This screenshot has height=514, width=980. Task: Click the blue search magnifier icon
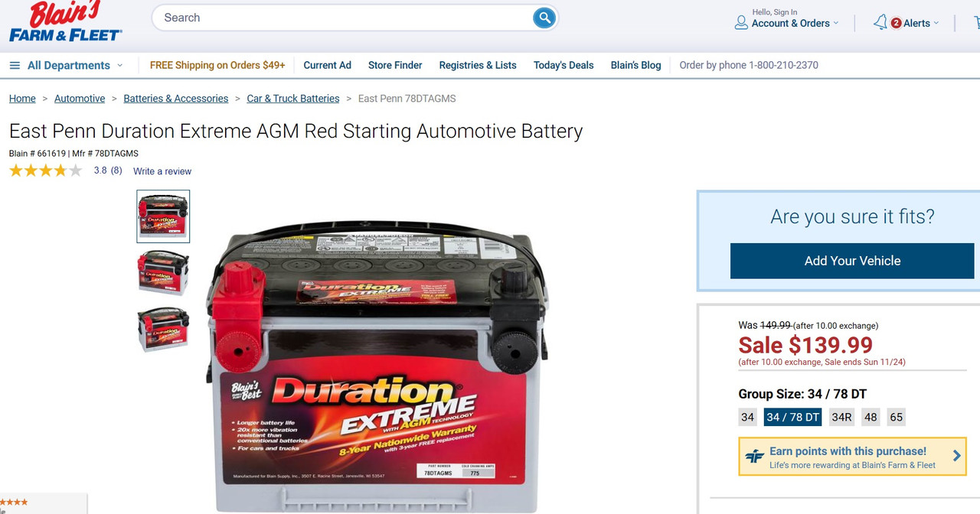click(x=544, y=18)
